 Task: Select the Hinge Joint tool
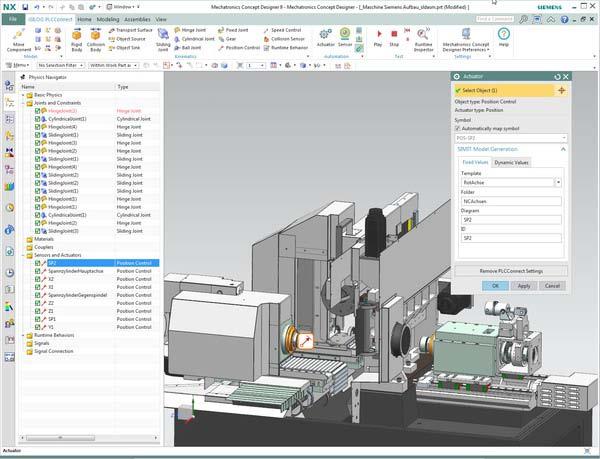click(190, 30)
